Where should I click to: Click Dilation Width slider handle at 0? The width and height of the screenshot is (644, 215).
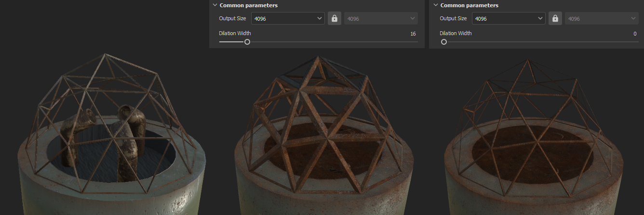[444, 42]
